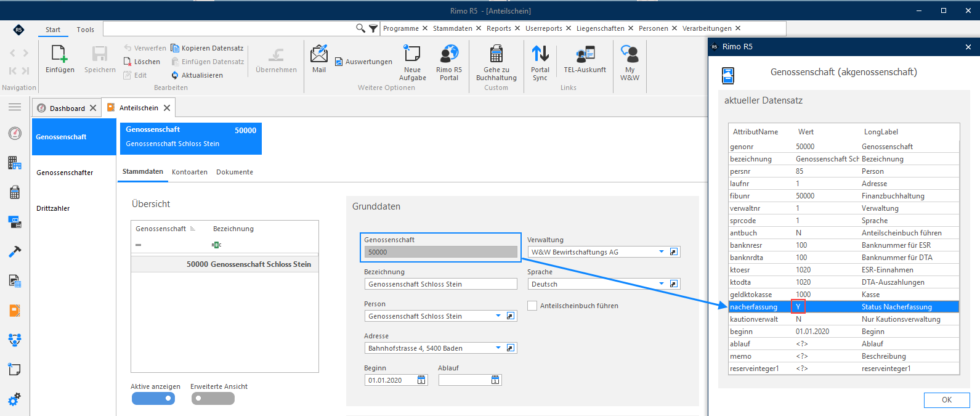Create a Neue Aufgabe

point(412,62)
